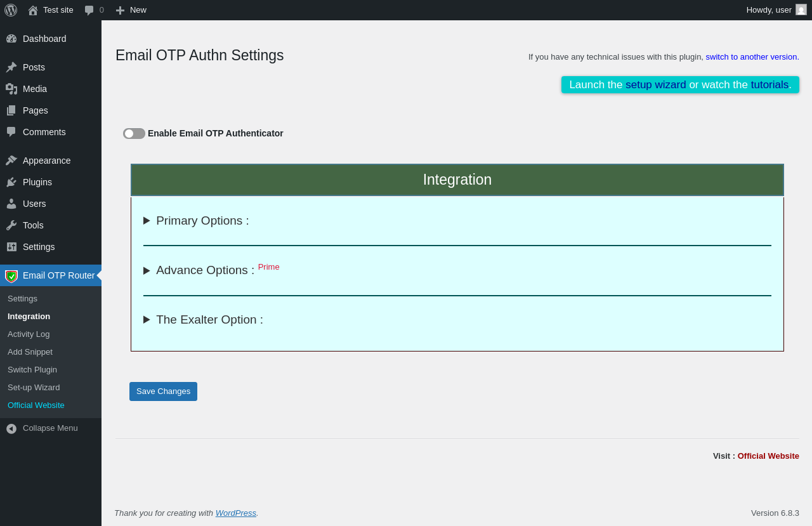Click the Save Changes button
This screenshot has height=526, width=812.
163,391
